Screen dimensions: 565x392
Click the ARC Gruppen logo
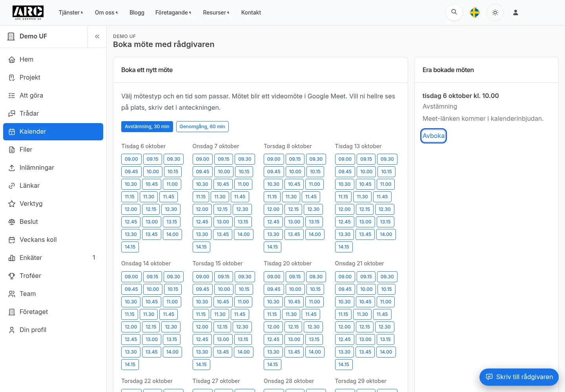(28, 13)
